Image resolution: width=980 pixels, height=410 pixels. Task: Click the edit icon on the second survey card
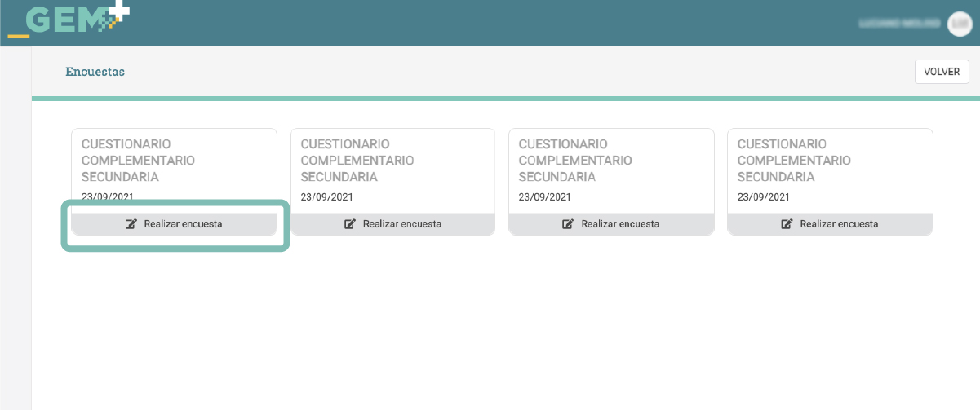[x=350, y=224]
